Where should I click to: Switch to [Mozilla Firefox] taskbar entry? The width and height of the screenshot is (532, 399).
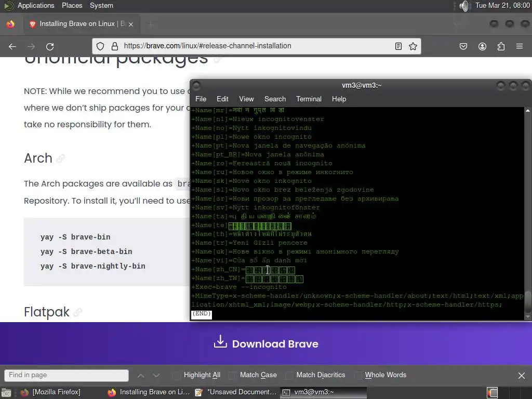(x=51, y=392)
